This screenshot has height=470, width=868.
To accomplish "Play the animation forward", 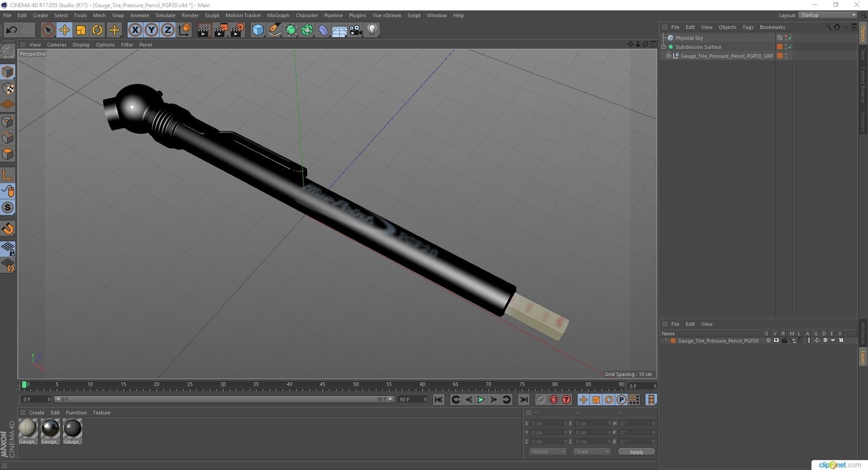I will coord(481,399).
